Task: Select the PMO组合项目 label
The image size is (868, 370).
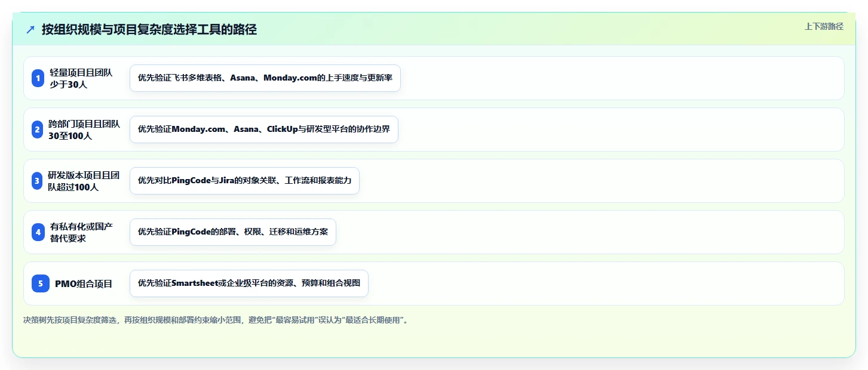Action: (x=84, y=283)
